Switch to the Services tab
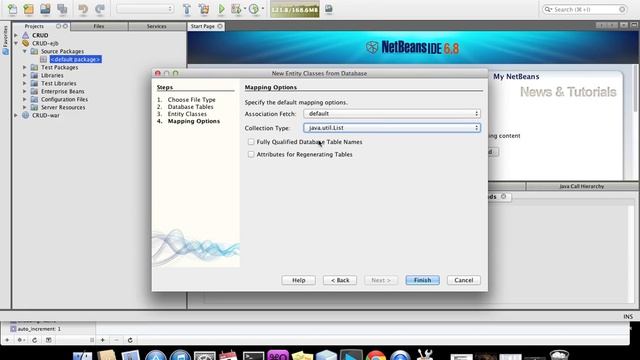The height and width of the screenshot is (360, 640). tap(156, 26)
